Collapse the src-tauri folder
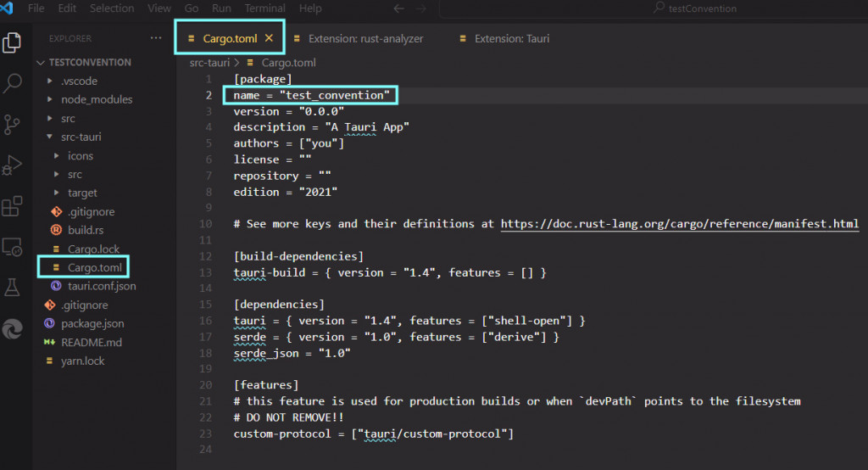The image size is (868, 470). 50,137
